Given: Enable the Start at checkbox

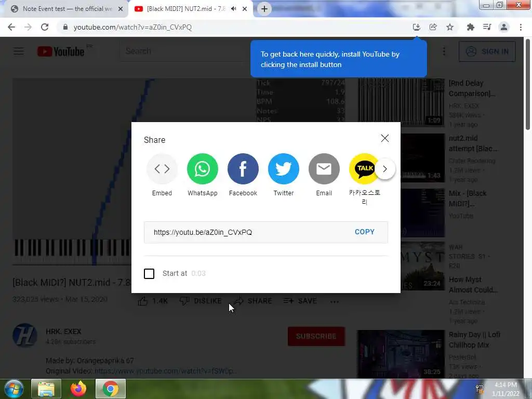Looking at the screenshot, I should (149, 273).
